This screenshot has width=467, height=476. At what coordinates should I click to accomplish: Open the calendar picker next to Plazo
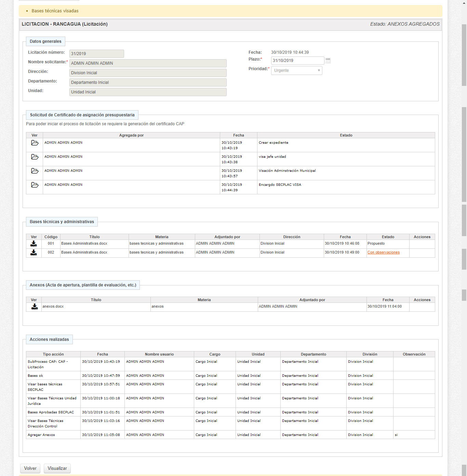click(x=328, y=61)
